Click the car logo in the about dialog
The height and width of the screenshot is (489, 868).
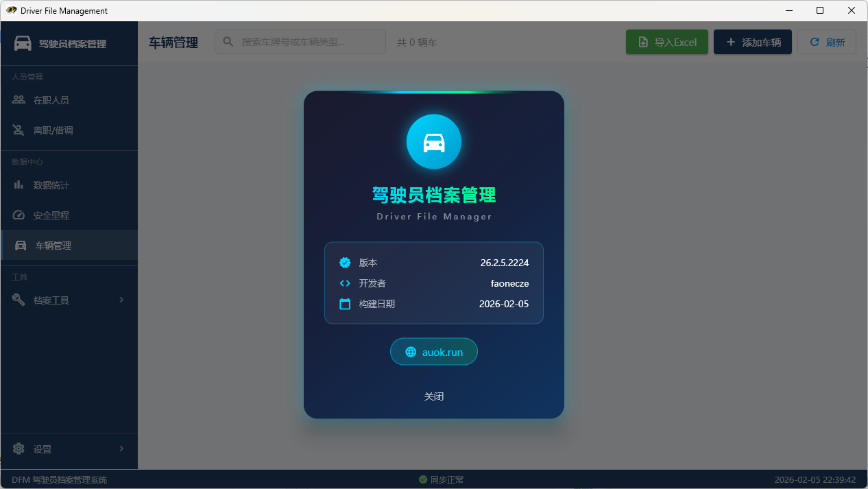433,142
